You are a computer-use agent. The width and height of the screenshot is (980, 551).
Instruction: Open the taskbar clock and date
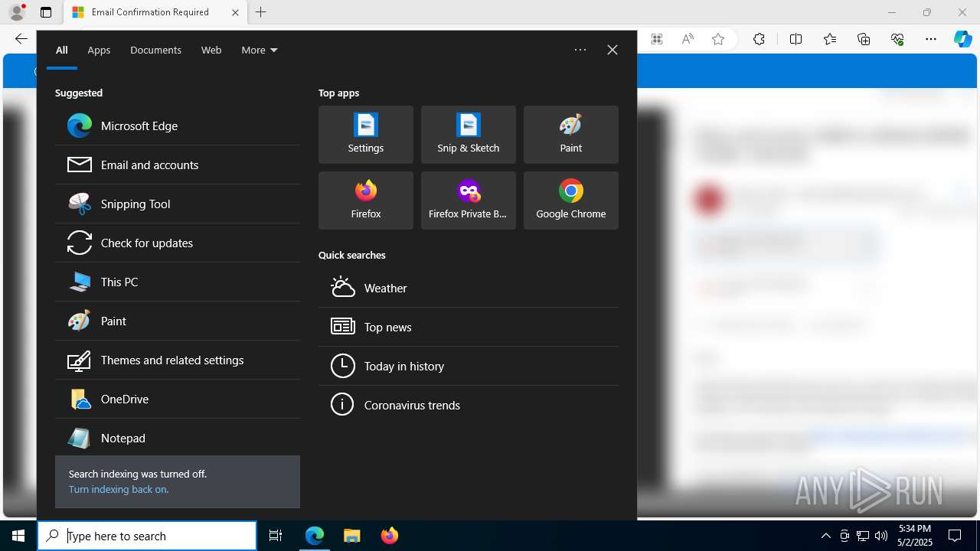pyautogui.click(x=915, y=535)
